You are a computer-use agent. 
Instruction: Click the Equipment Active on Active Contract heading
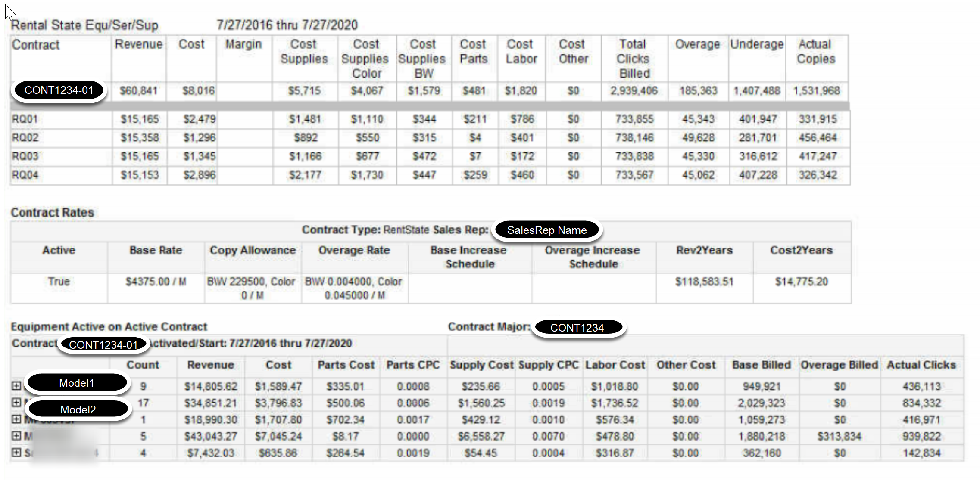[109, 326]
